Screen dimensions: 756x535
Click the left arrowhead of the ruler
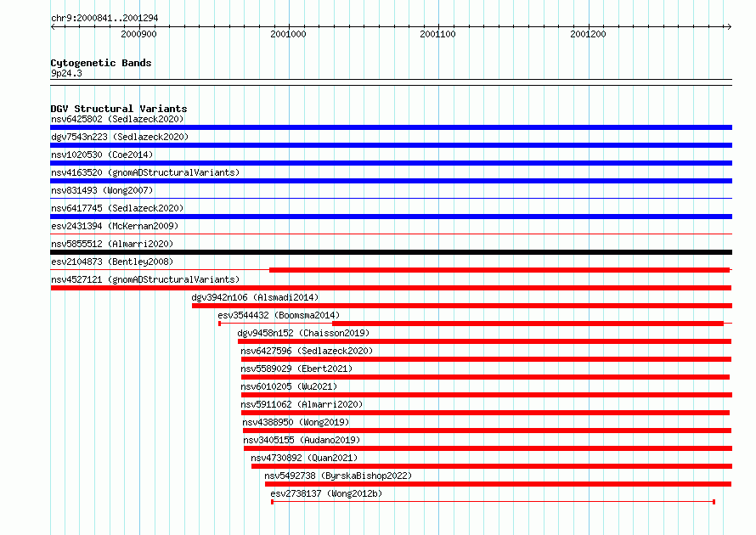(53, 26)
